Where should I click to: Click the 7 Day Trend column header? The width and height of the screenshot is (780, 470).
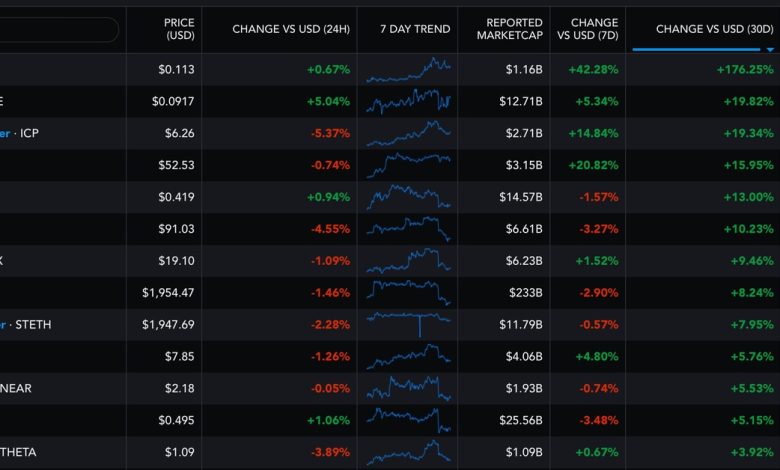pyautogui.click(x=408, y=29)
